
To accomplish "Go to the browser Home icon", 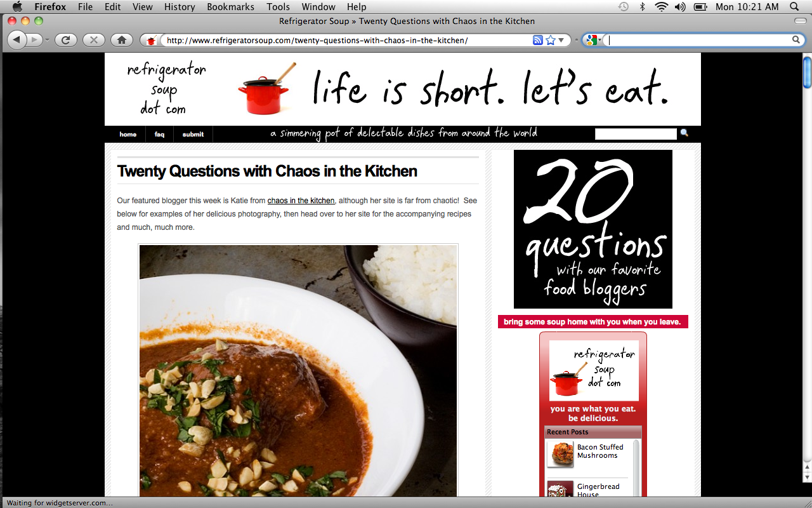I will coord(122,40).
